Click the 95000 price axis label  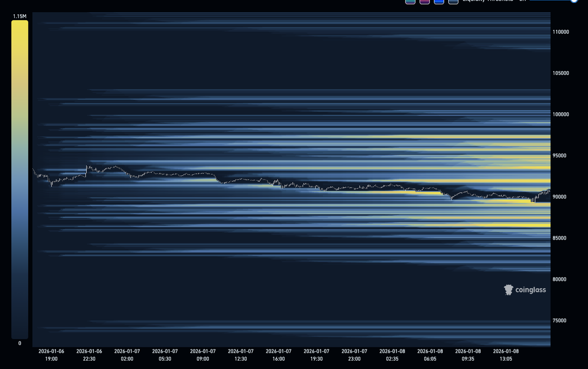point(559,155)
